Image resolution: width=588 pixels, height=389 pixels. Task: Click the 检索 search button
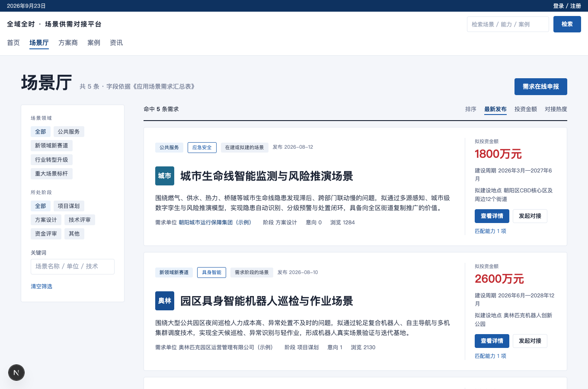[x=567, y=24]
